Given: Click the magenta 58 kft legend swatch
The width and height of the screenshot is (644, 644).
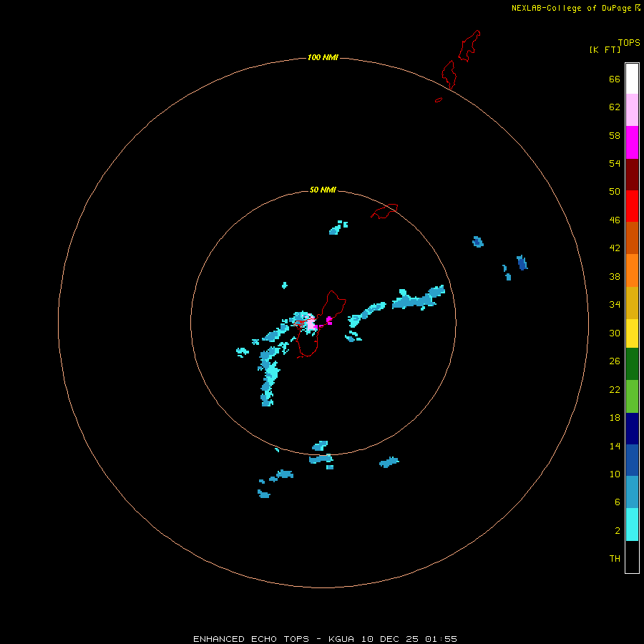Looking at the screenshot, I should (x=632, y=142).
